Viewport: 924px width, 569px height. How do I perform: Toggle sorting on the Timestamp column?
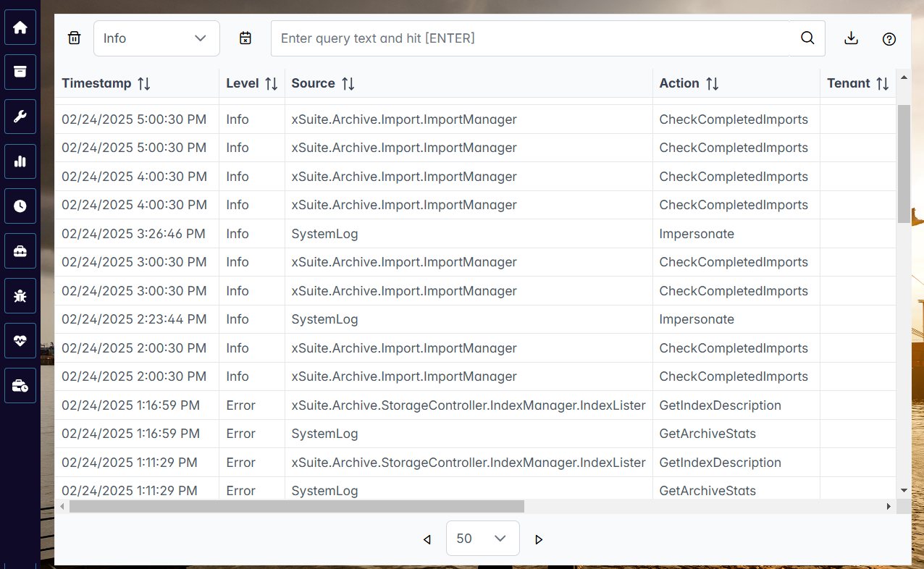click(142, 83)
